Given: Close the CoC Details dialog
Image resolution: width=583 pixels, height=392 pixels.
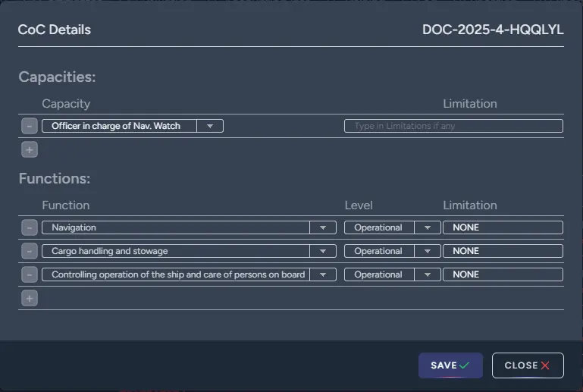Looking at the screenshot, I should pos(528,365).
